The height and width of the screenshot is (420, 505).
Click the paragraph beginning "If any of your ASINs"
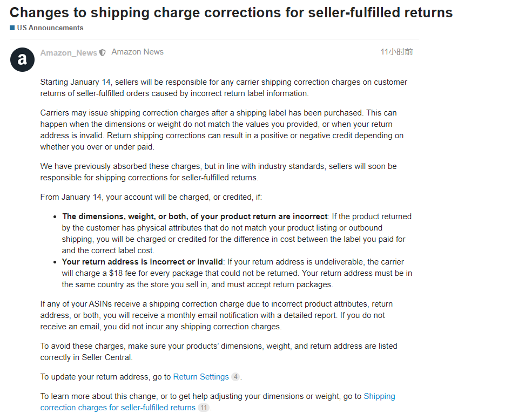[216, 315]
